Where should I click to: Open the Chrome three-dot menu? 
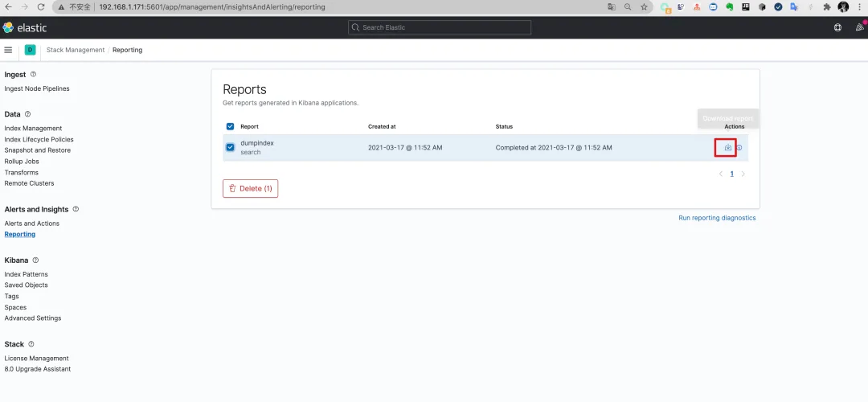[859, 7]
